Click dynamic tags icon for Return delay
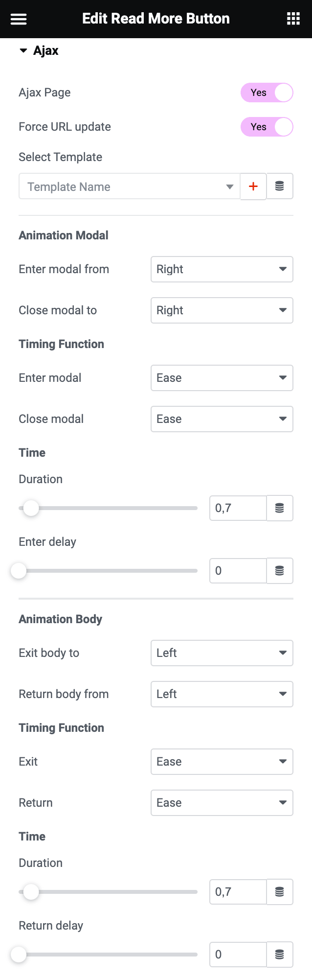Screen dimensions: 312x980 tap(280, 955)
